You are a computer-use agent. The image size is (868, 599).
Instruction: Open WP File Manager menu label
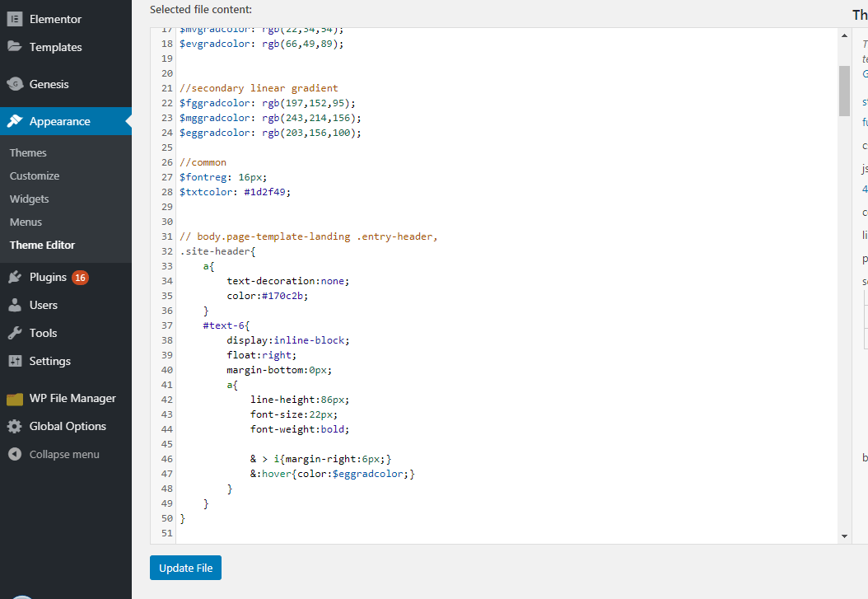tap(72, 398)
